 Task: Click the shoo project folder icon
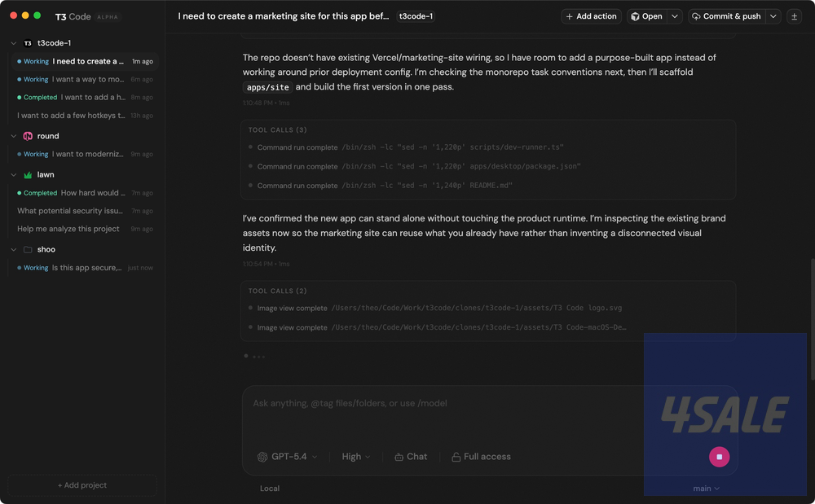tap(28, 250)
